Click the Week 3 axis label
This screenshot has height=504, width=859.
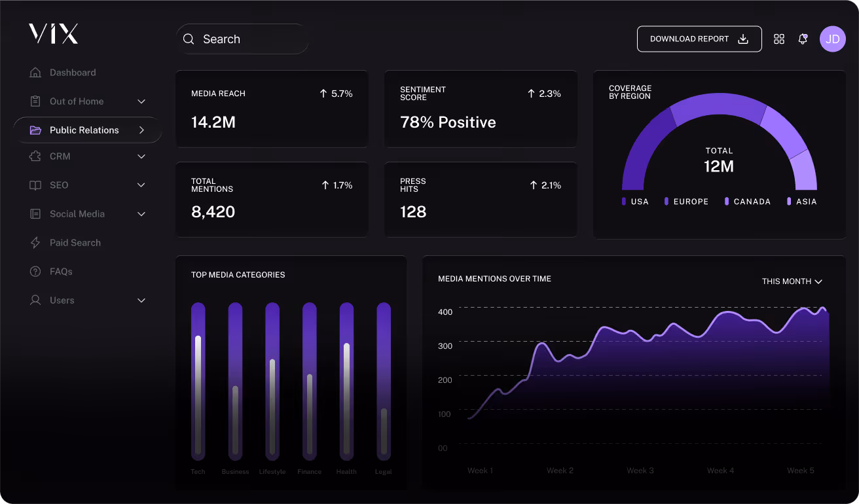coord(640,471)
